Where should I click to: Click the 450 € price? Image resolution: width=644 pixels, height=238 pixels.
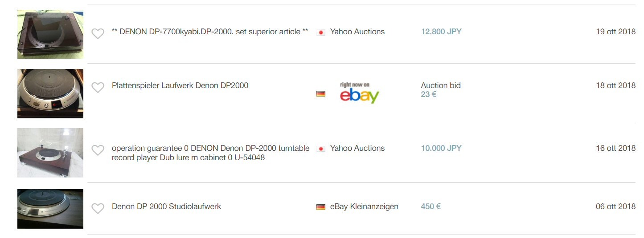click(x=431, y=206)
